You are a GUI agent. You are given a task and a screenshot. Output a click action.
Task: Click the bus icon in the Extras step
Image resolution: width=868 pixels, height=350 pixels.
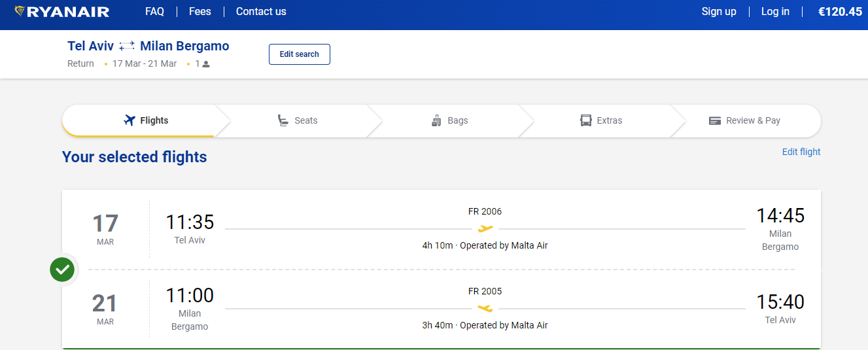(x=586, y=120)
